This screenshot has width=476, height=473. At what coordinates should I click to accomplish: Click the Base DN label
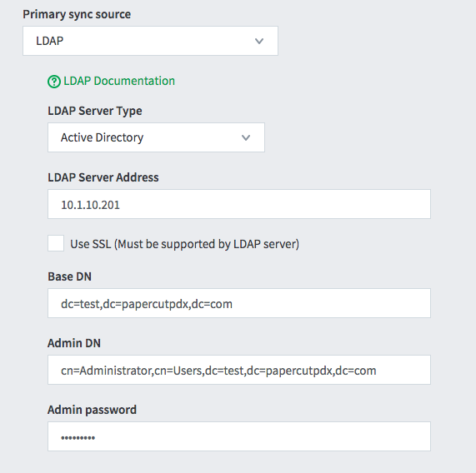(x=69, y=276)
